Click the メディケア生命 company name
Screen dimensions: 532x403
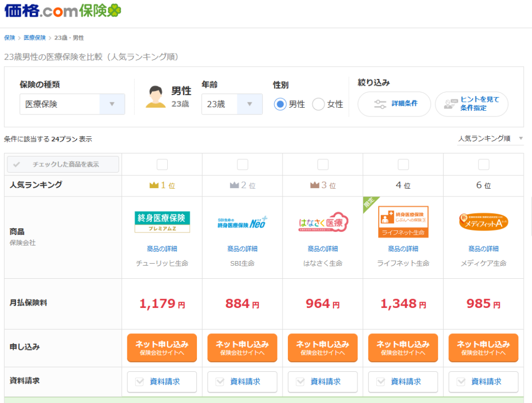coord(484,264)
